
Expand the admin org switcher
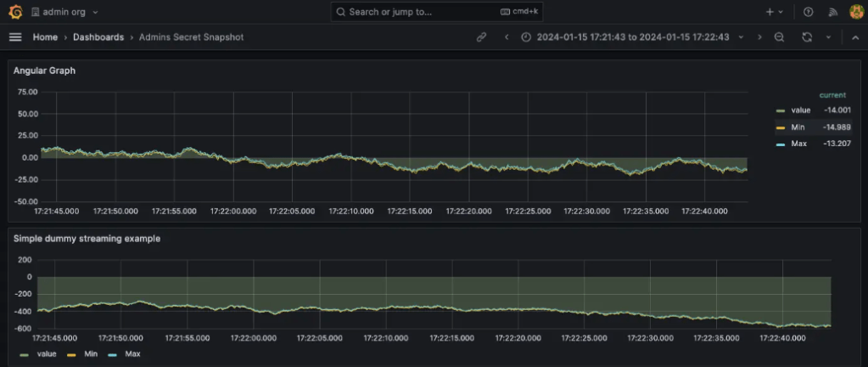point(64,12)
